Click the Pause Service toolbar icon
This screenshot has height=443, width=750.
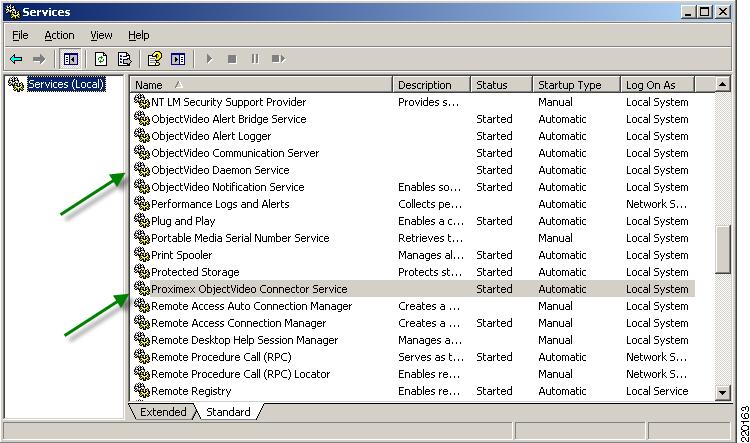(x=255, y=59)
